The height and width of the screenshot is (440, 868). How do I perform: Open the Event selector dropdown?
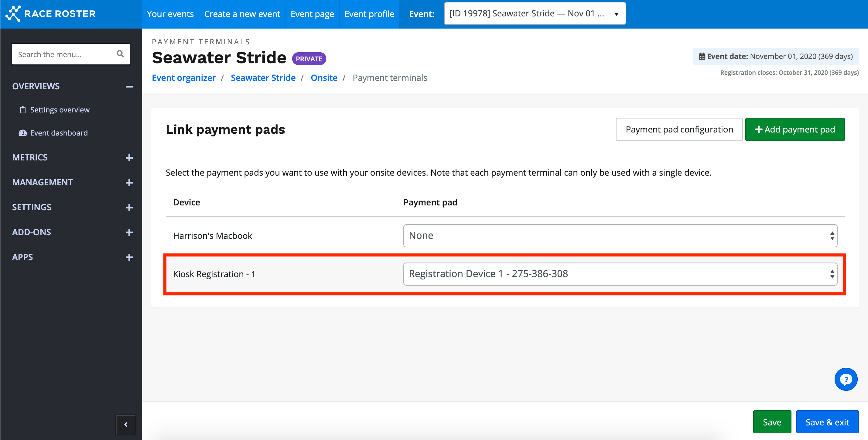tap(535, 13)
